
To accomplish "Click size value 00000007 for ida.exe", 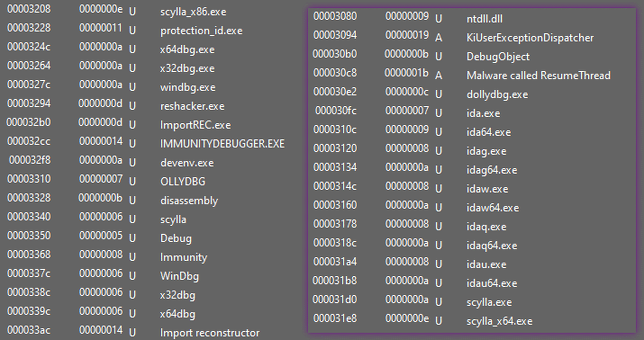I will [407, 110].
